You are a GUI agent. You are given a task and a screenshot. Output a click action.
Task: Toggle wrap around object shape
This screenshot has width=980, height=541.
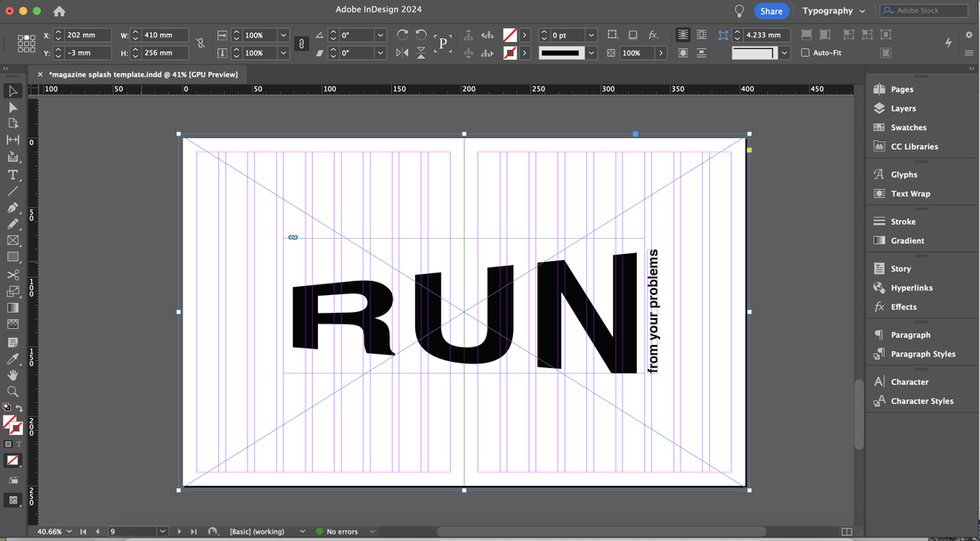tap(683, 53)
